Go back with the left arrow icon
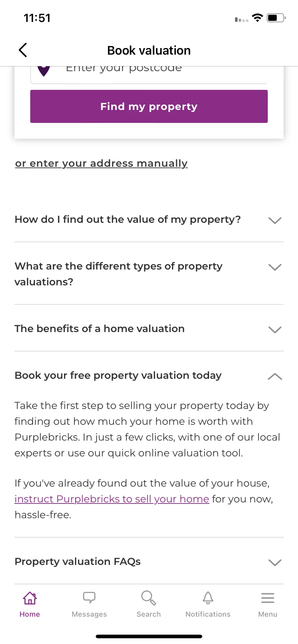 (x=23, y=50)
